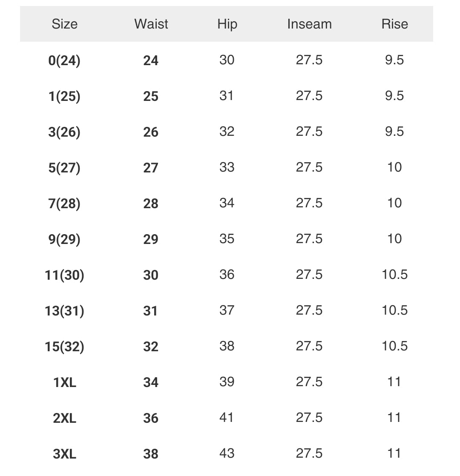Click the hip value 43 for 3XL

[227, 453]
